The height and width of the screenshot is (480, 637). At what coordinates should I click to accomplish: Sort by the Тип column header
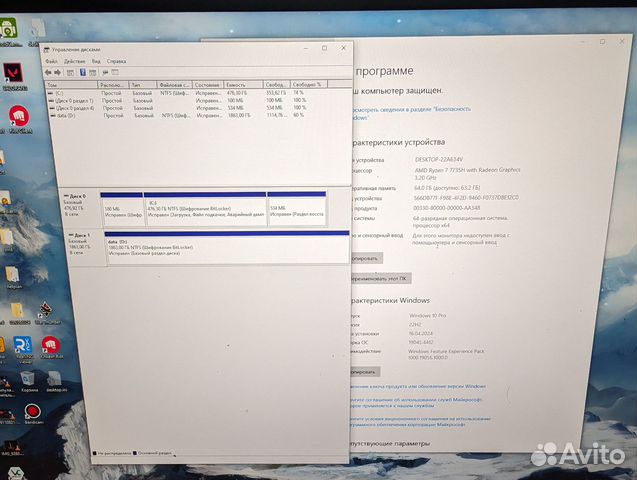tap(143, 85)
